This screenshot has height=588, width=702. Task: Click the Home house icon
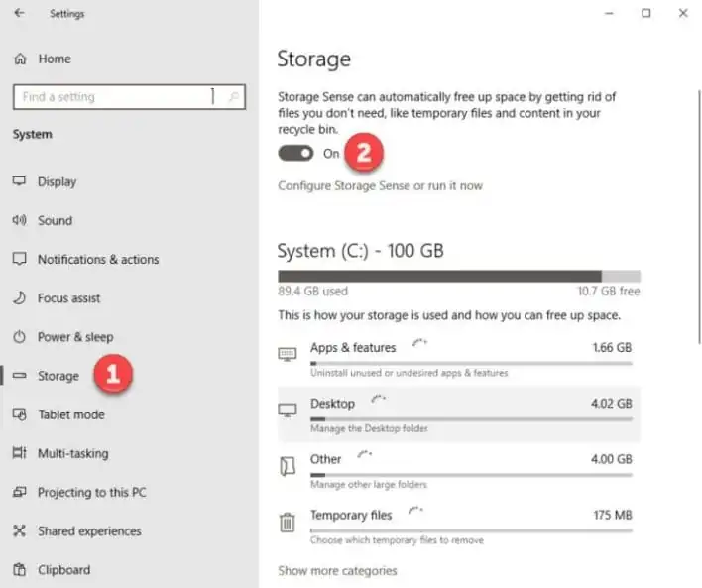tap(20, 59)
